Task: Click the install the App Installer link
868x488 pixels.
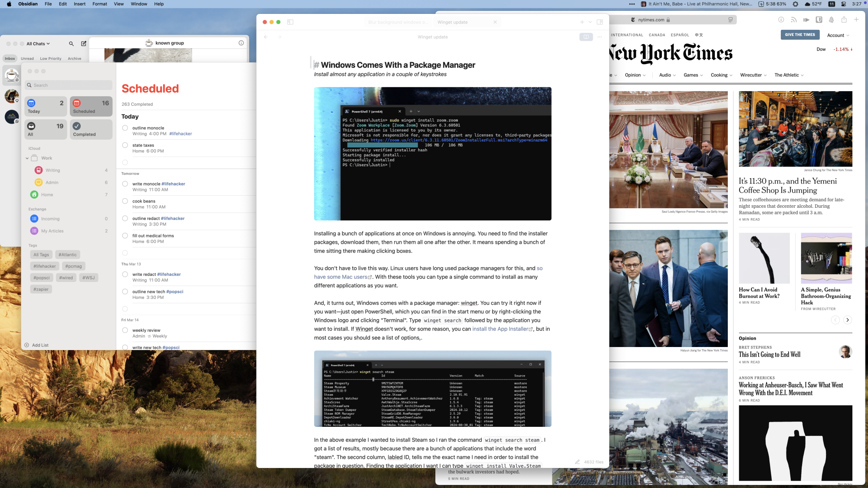Action: (x=501, y=328)
